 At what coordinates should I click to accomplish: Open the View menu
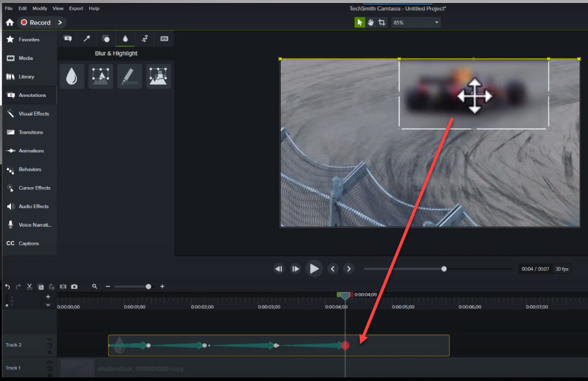tap(58, 9)
